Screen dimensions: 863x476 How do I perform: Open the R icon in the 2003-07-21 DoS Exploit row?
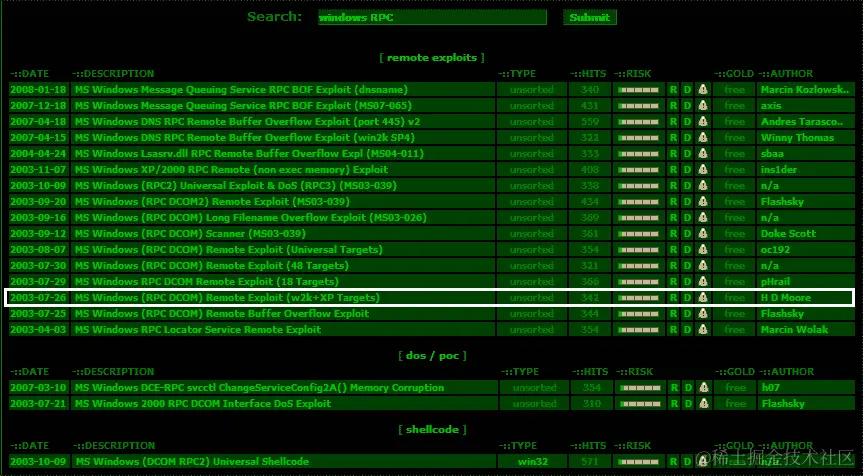(x=674, y=403)
